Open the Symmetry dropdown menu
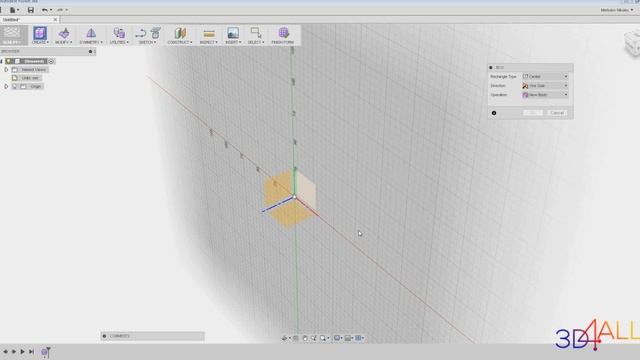This screenshot has width=640, height=360. click(91, 42)
